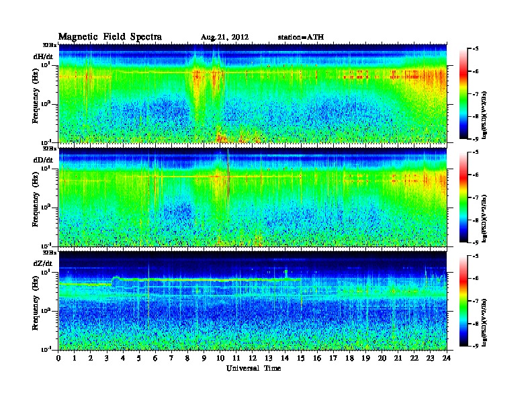The image size is (532, 411).
Task: Select the dH/dt panel label
Action: pyautogui.click(x=43, y=56)
